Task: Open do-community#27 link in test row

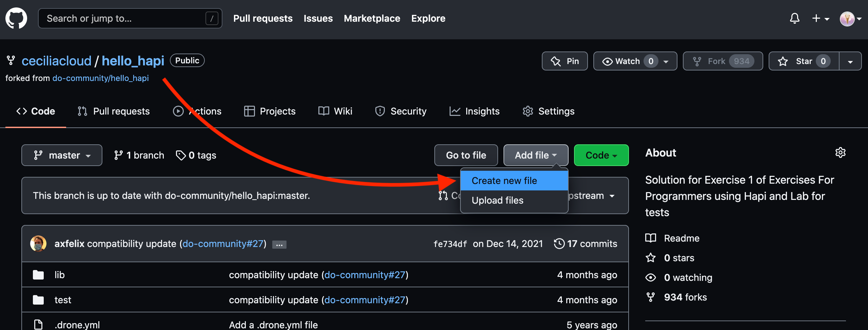Action: [x=365, y=300]
